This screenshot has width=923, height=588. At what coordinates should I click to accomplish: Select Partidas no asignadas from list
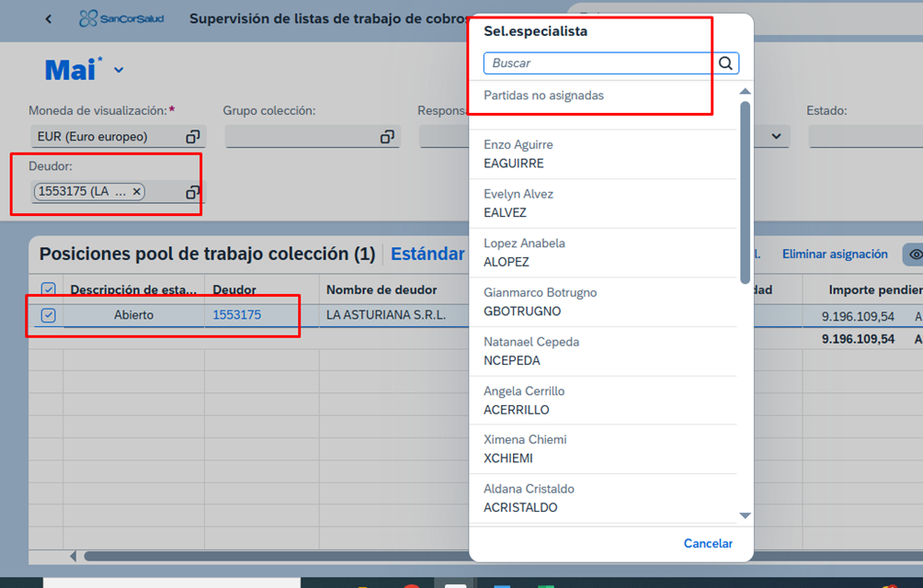[x=543, y=96]
